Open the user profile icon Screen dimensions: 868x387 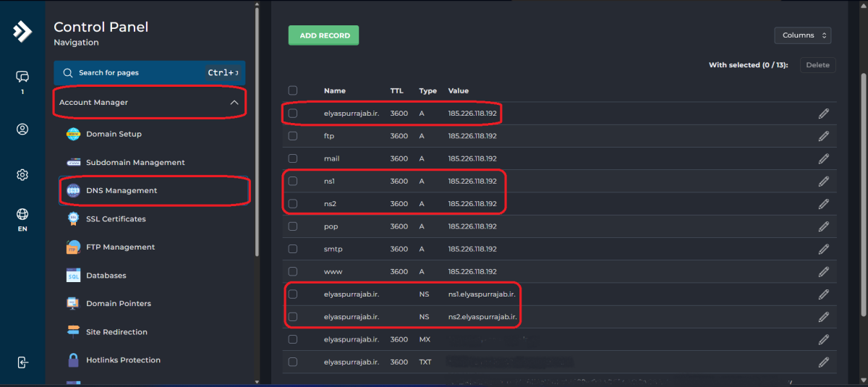(x=22, y=129)
